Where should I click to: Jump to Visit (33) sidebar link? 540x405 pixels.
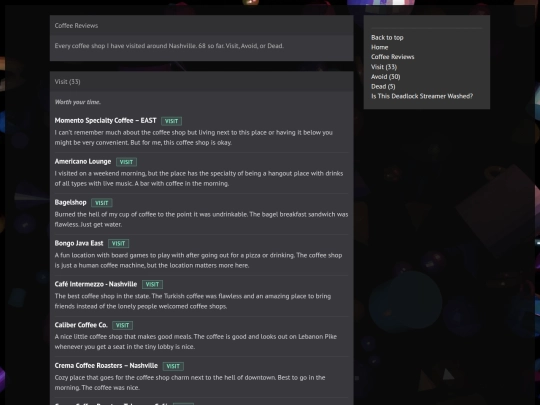click(384, 67)
